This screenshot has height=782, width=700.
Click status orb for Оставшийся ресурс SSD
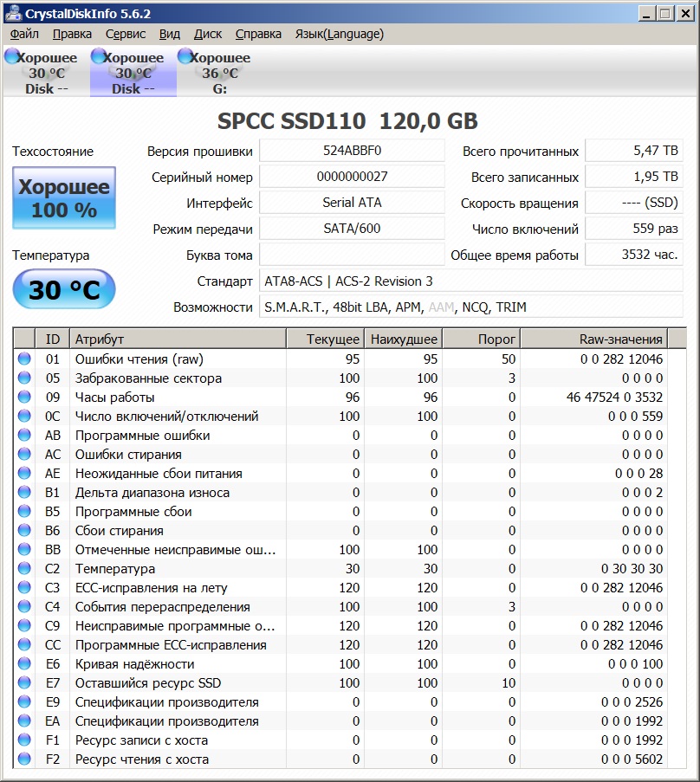[x=24, y=682]
